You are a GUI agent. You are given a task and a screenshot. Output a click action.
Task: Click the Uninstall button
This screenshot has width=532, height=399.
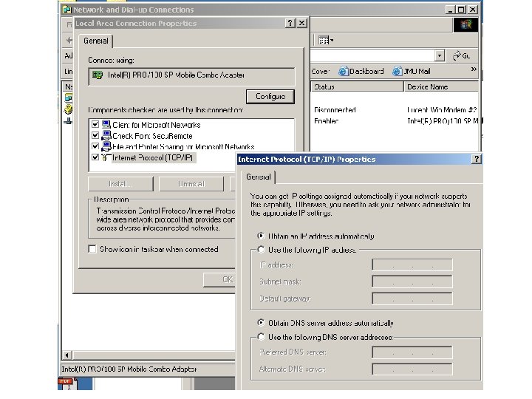pos(191,184)
